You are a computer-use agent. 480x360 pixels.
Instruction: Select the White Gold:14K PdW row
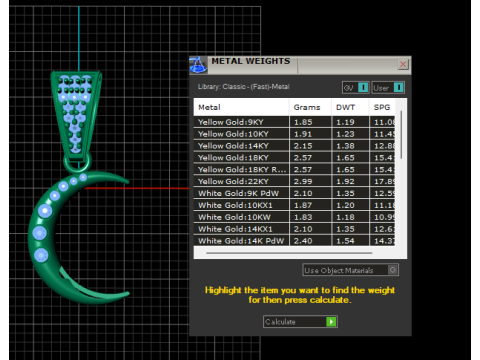click(x=294, y=241)
